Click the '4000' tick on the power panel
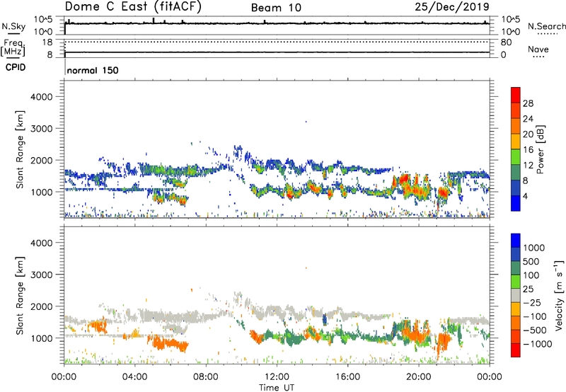This screenshot has width=566, height=392. coord(41,97)
